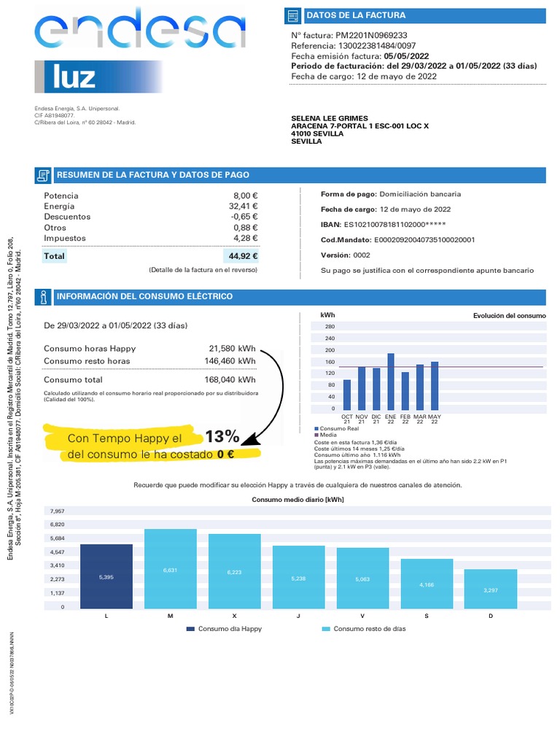This screenshot has width=560, height=747.
Task: Click the 'Consumo día Happy' legend swatch
Action: pos(190,630)
